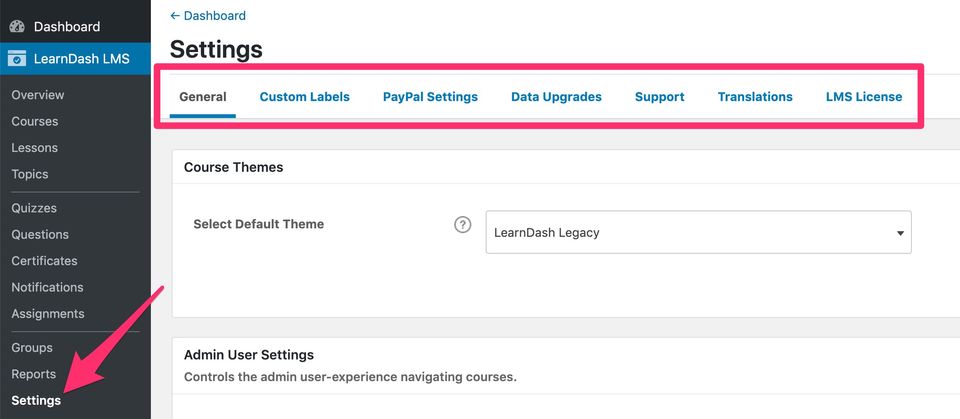Open the PayPal Settings tab
The image size is (960, 419).
click(430, 97)
